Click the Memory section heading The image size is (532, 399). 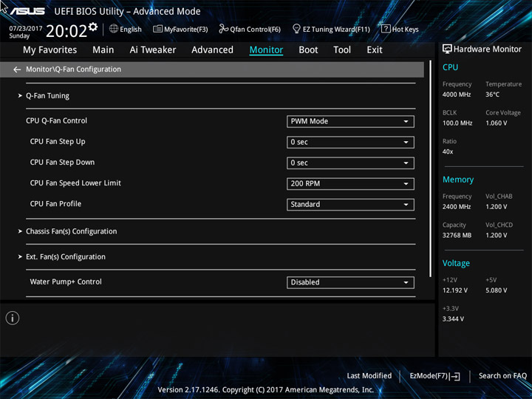[x=458, y=180]
